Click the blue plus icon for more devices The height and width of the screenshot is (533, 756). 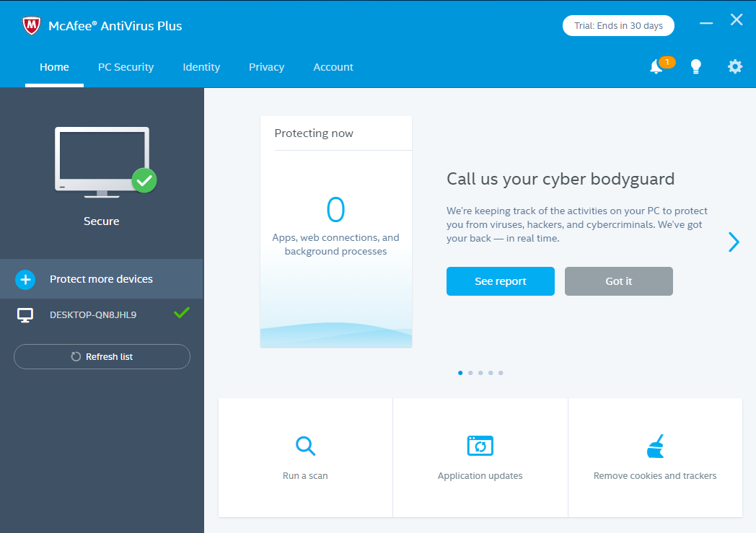click(x=25, y=280)
